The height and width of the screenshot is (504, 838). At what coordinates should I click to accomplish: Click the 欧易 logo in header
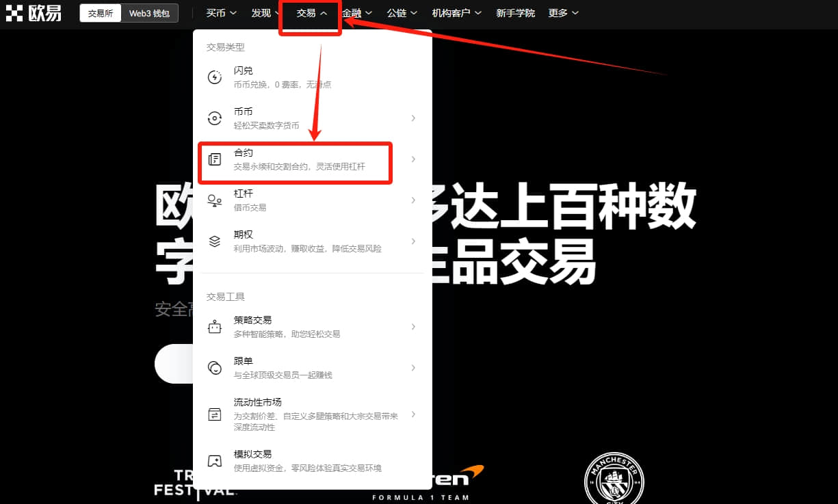[x=34, y=12]
